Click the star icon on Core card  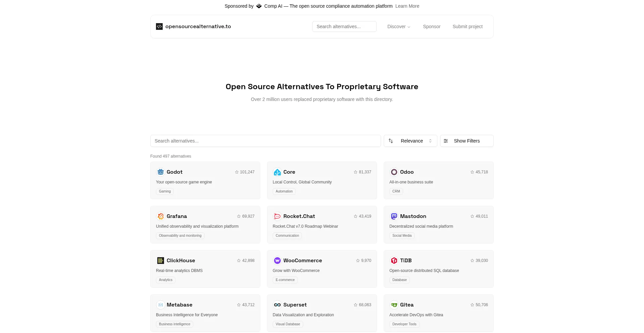[x=356, y=172]
